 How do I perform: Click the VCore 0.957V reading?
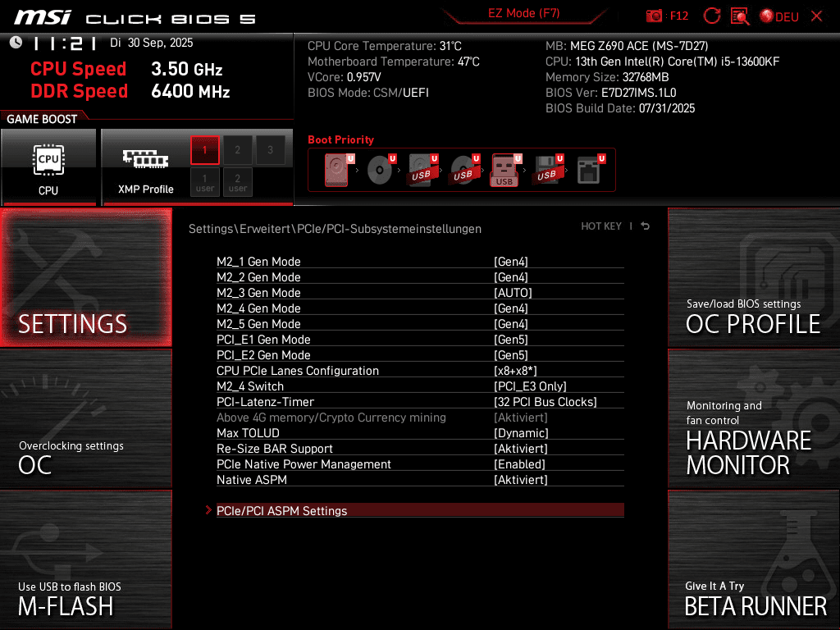[x=345, y=77]
